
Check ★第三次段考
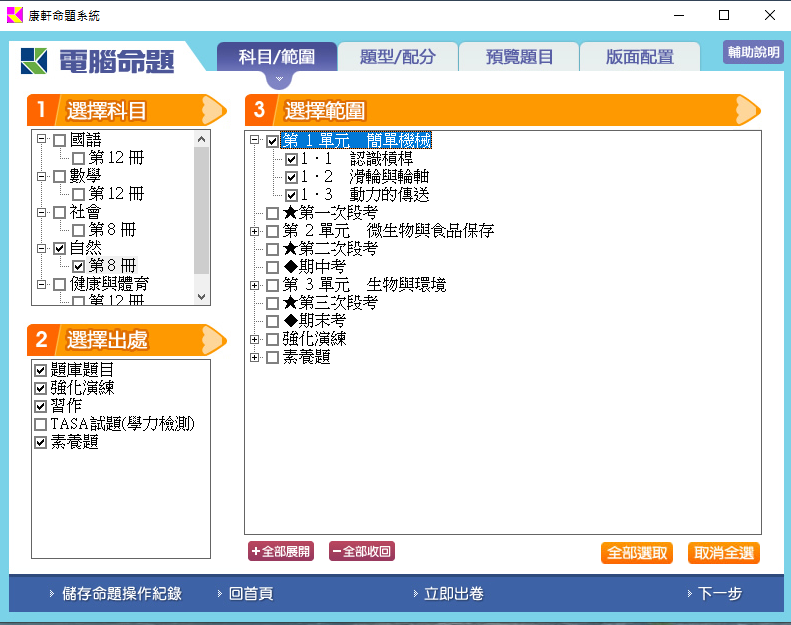click(272, 303)
